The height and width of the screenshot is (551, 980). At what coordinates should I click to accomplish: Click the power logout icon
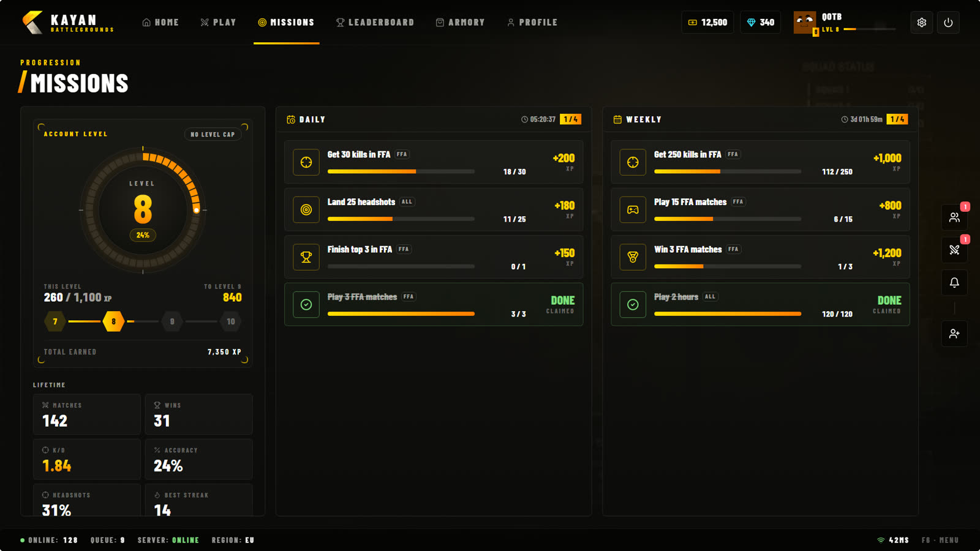(948, 23)
